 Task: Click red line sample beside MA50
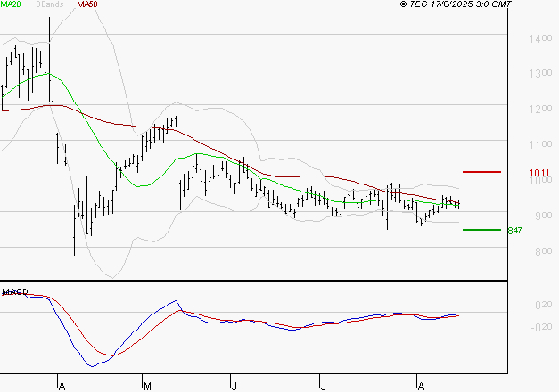(104, 4)
